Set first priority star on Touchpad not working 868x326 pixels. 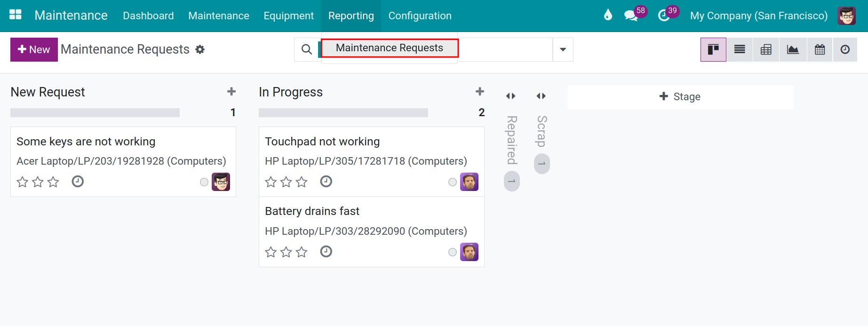[271, 182]
